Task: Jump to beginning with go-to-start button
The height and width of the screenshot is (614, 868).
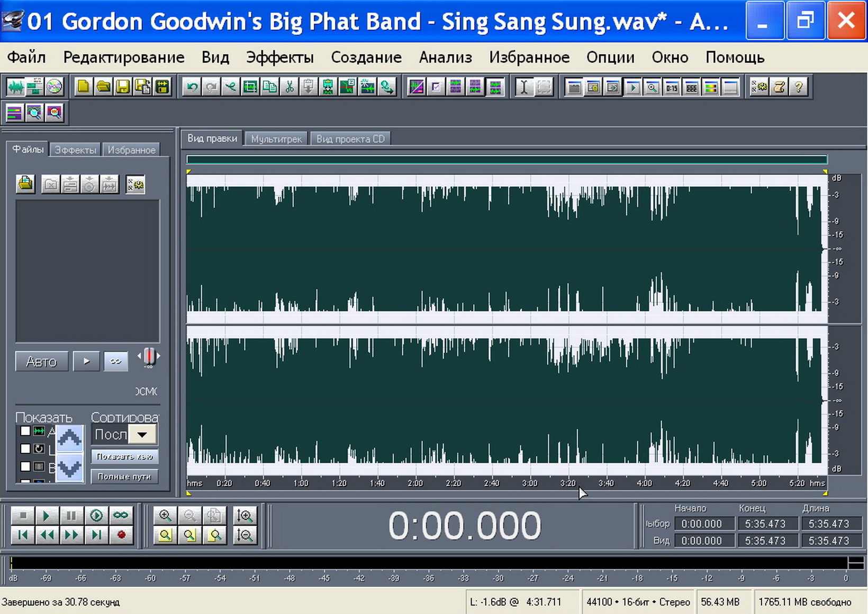Action: click(x=23, y=535)
